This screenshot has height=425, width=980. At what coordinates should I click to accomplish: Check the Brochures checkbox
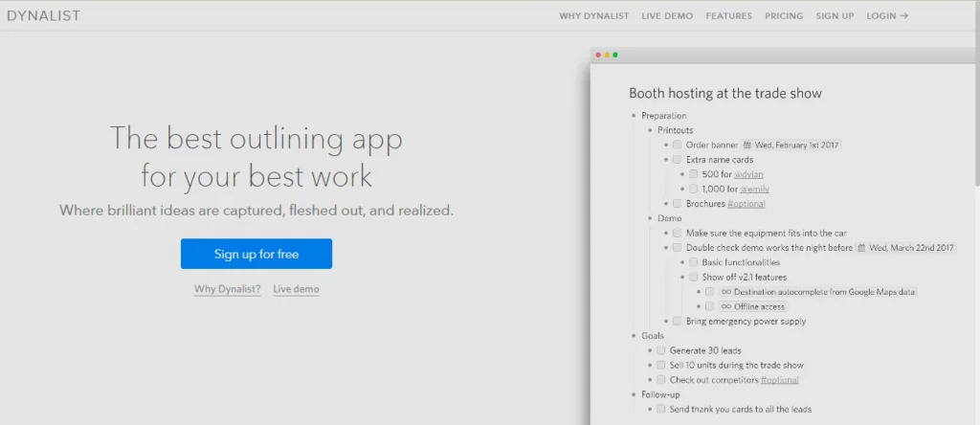(x=677, y=204)
